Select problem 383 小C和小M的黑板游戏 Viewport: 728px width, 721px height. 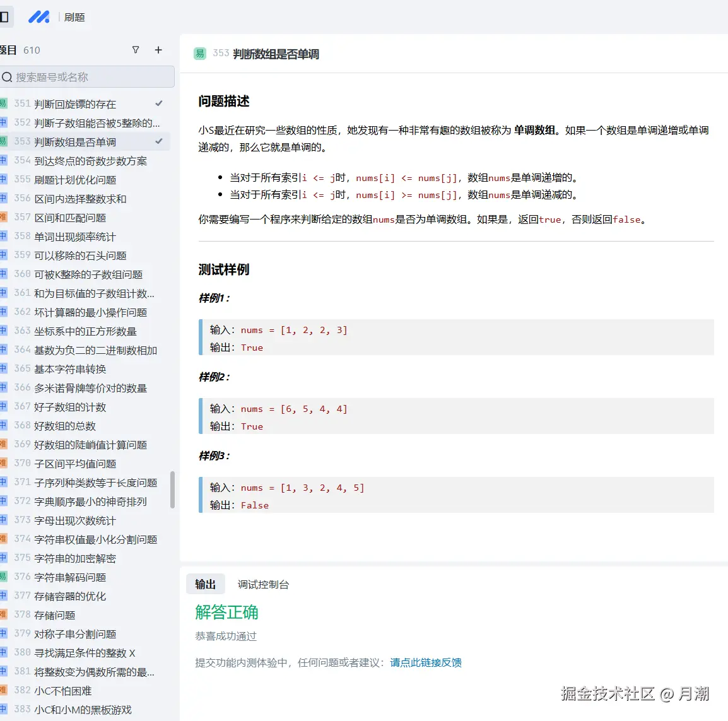(x=83, y=709)
